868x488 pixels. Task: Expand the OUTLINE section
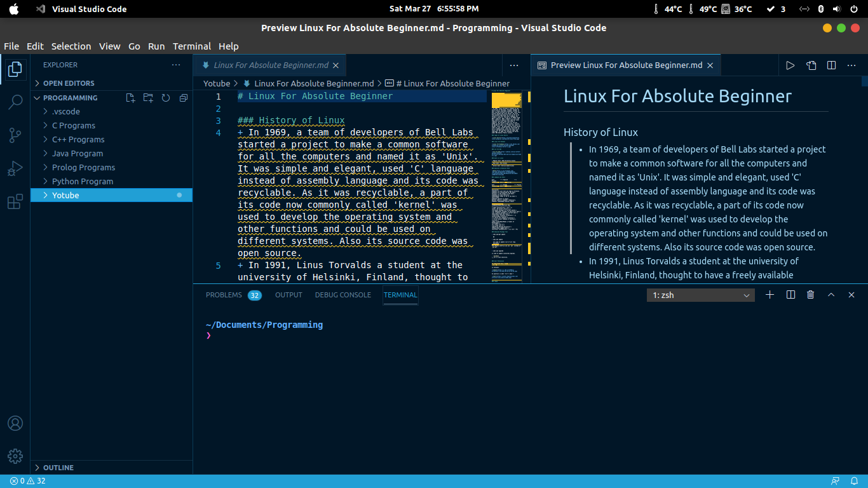111,468
